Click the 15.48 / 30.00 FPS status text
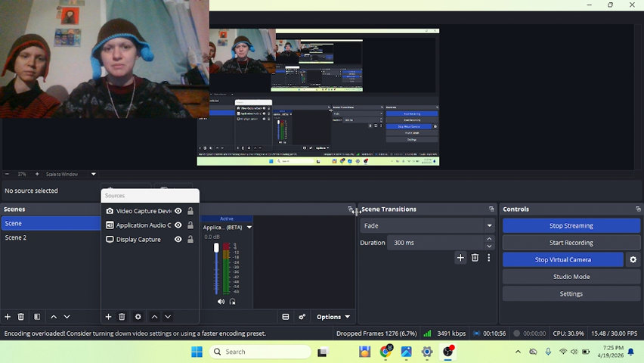Viewport: 644px width, 363px height. tap(614, 334)
